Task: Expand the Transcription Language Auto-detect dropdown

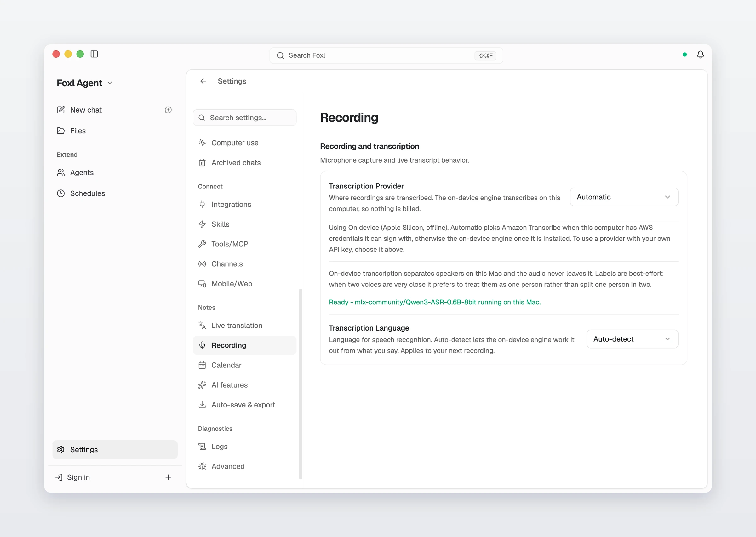Action: click(632, 339)
